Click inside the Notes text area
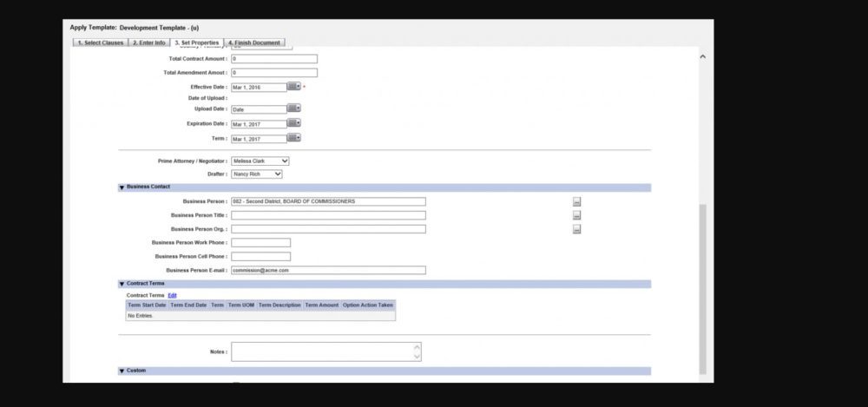This screenshot has height=407, width=868. click(321, 351)
